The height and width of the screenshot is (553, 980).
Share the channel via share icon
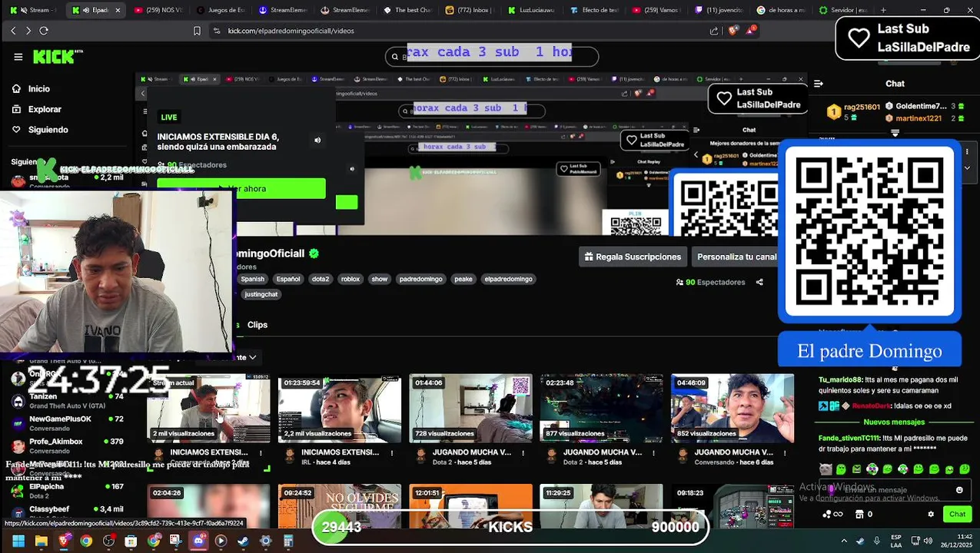click(759, 282)
